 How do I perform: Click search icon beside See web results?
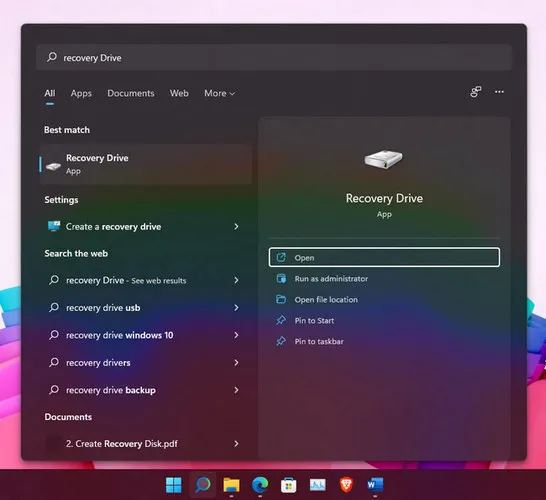(x=54, y=280)
